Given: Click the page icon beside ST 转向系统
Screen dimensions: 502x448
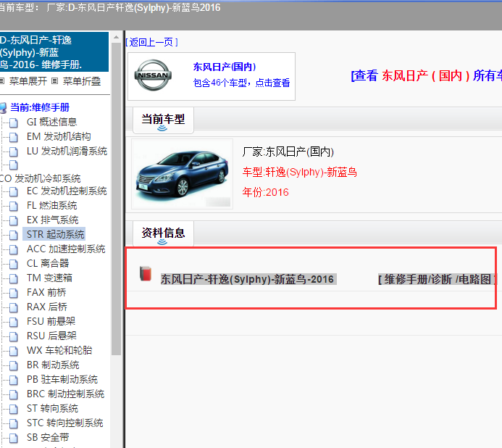Looking at the screenshot, I should click(x=14, y=409).
